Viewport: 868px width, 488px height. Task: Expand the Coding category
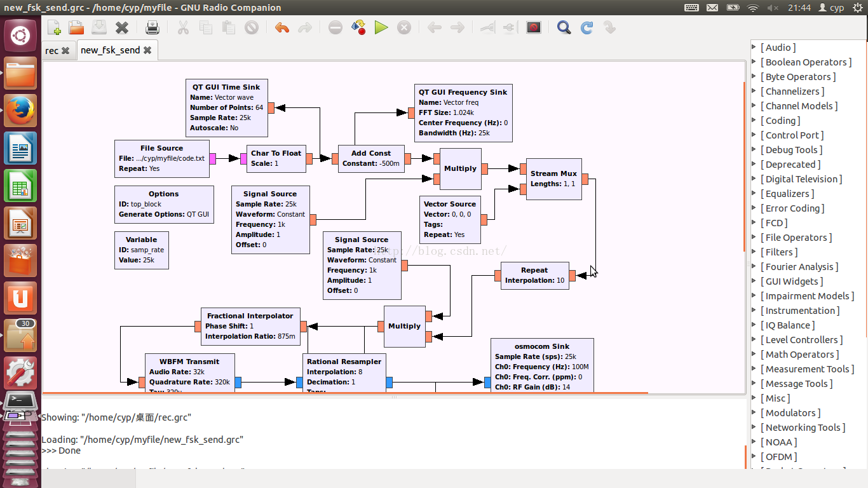754,120
